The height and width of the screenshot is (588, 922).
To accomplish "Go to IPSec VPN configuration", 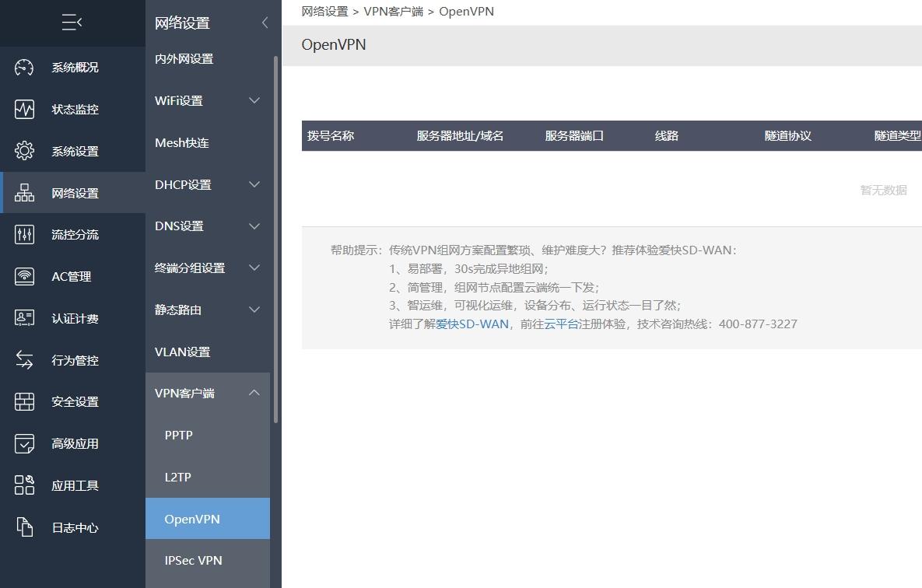I will click(193, 560).
